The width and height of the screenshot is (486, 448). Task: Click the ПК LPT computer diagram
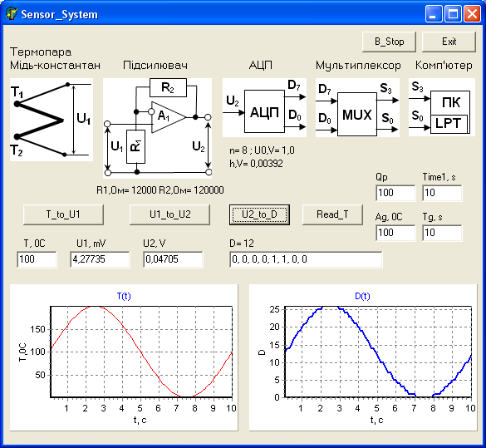click(x=442, y=107)
